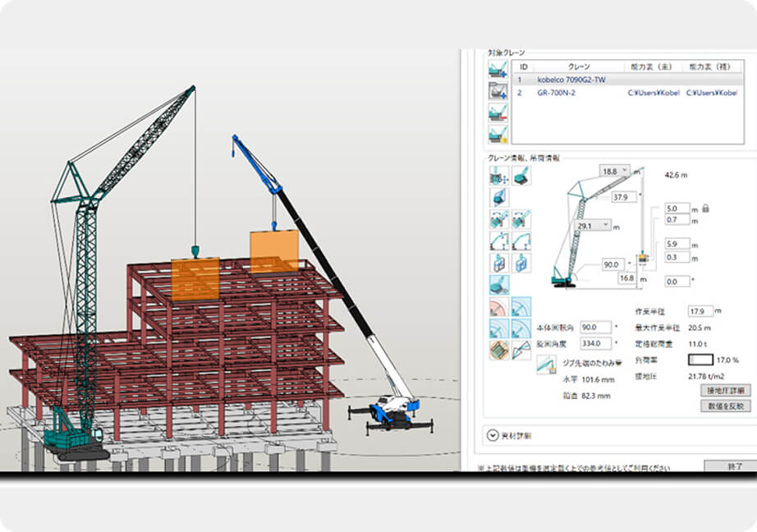Viewport: 757px width, 532px height.
Task: Toggle the lock beside the 5.0 m field
Action: pyautogui.click(x=704, y=209)
